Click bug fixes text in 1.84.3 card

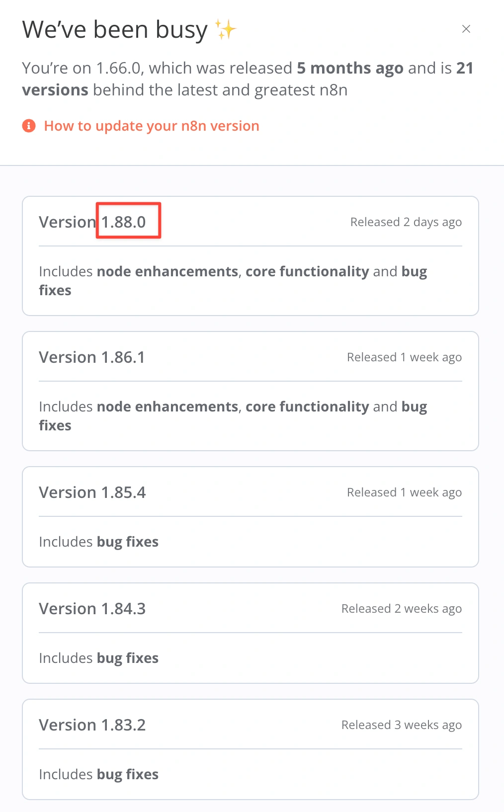[128, 658]
